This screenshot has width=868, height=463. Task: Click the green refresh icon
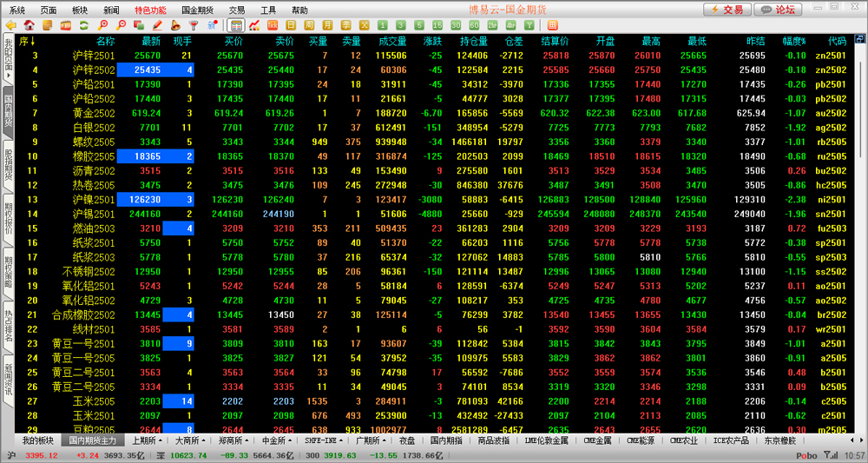[83, 25]
